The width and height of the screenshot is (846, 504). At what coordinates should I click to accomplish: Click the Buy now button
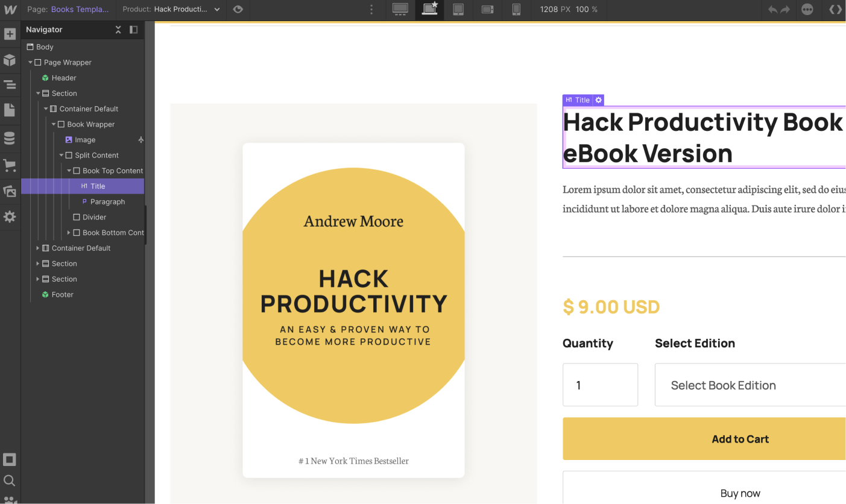pos(740,493)
